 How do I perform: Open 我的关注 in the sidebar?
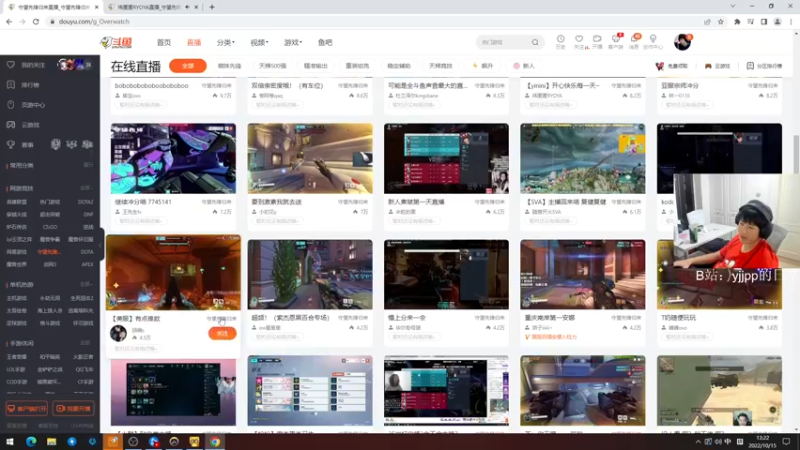pos(27,65)
